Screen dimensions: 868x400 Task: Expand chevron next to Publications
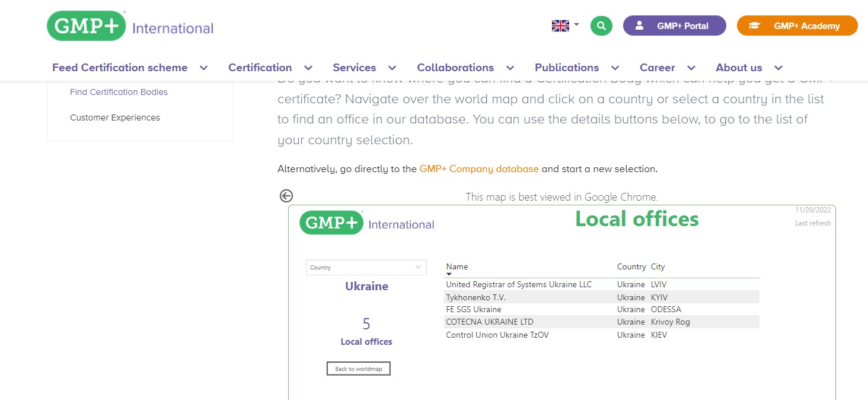[615, 68]
